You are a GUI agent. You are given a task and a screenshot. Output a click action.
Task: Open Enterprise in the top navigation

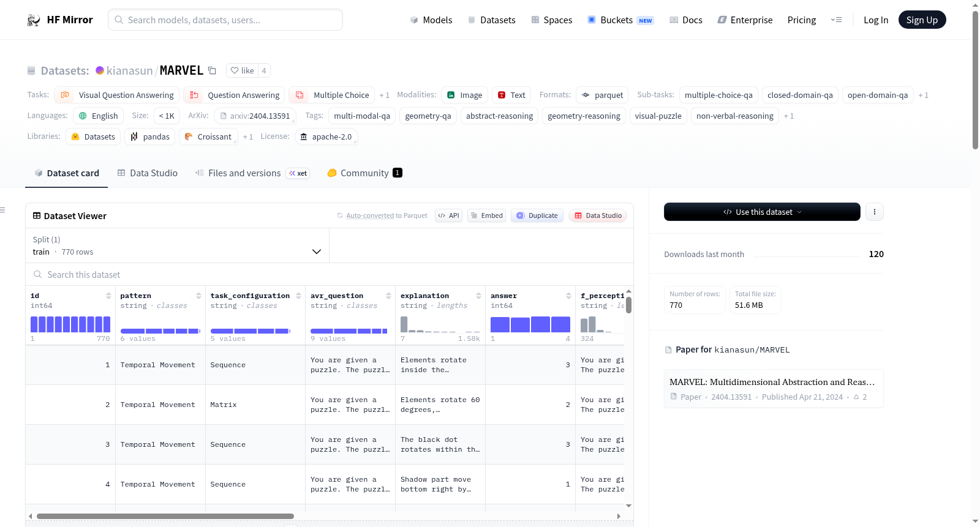tap(745, 20)
